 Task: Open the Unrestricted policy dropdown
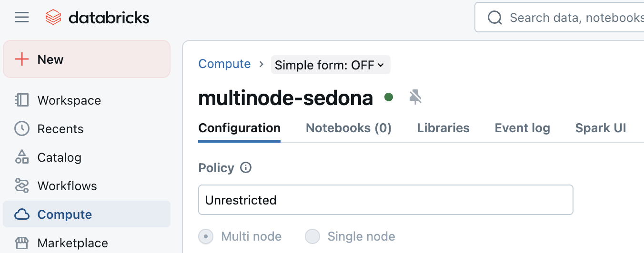pyautogui.click(x=385, y=200)
